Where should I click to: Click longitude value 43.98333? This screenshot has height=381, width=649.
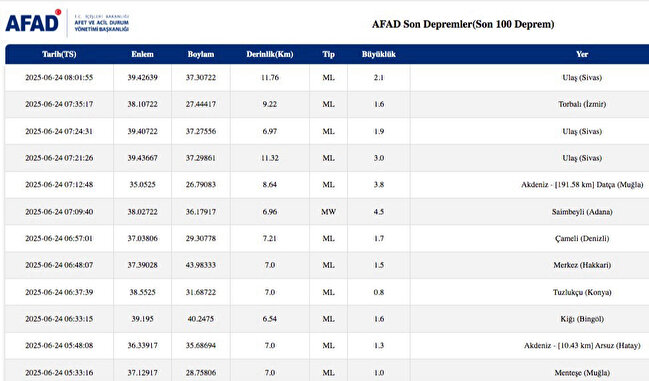[201, 265]
